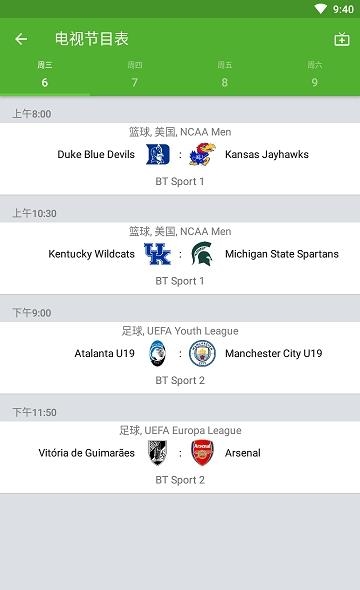
Task: Open the add TV channel icon
Action: 342,39
